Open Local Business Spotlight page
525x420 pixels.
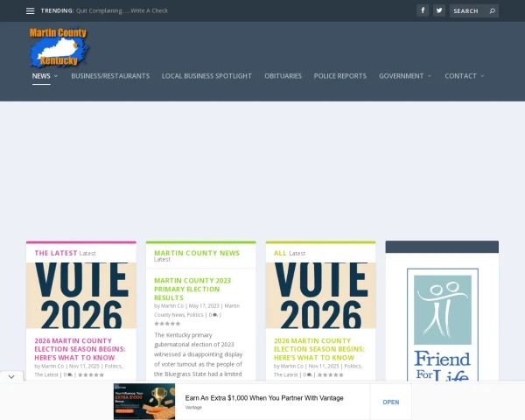tap(206, 76)
